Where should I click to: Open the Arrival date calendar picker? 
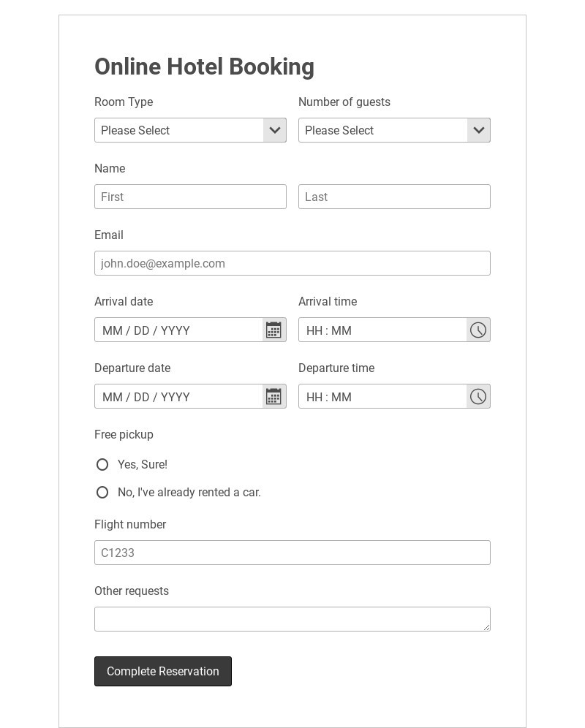click(x=273, y=330)
